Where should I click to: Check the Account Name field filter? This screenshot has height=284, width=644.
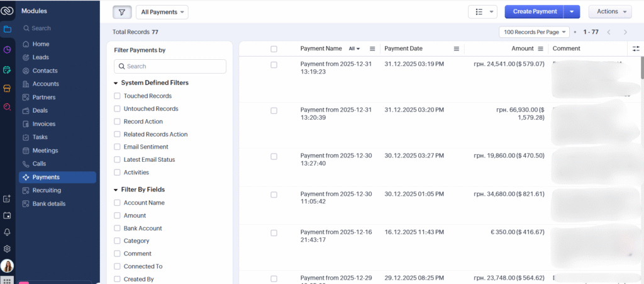point(117,203)
